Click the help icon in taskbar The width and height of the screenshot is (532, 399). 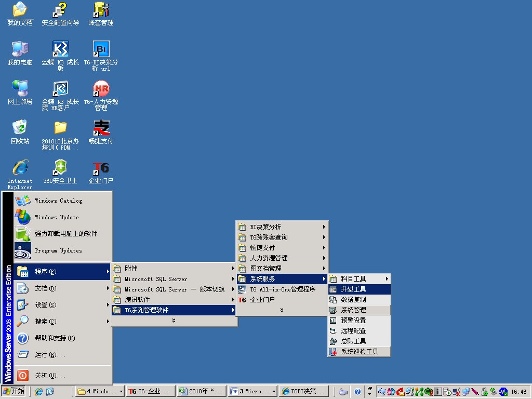pos(357,392)
